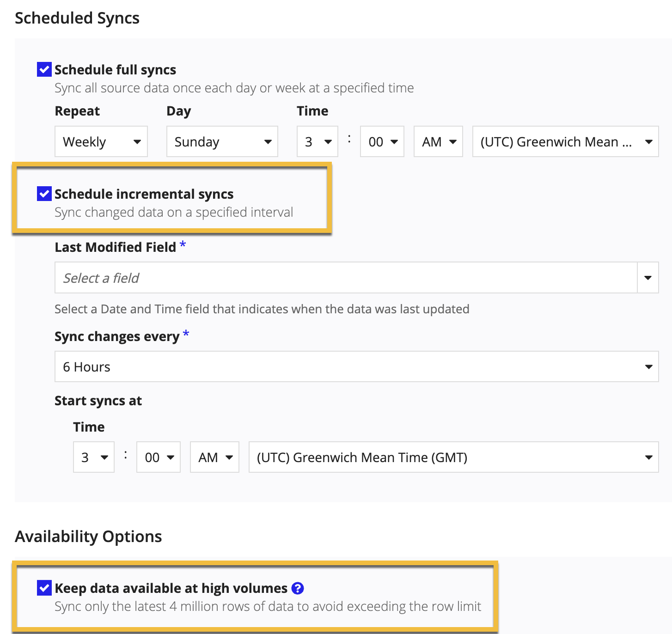Viewport: 672px width, 634px height.
Task: Click the Availability Options heading
Action: [x=88, y=536]
